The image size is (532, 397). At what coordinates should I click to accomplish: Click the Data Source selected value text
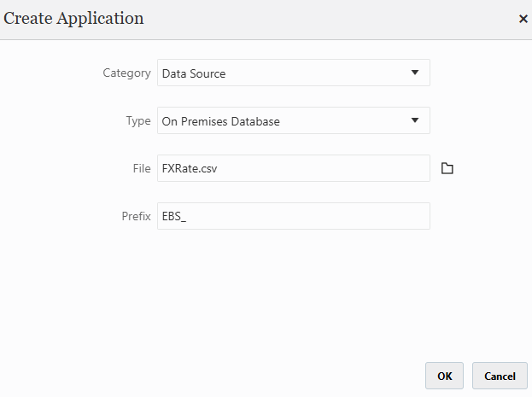(x=194, y=73)
